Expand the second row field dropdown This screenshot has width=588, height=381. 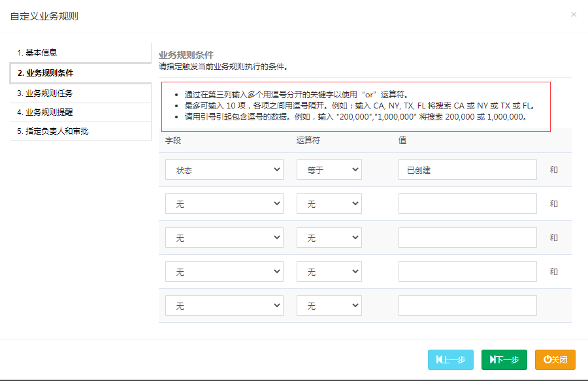coord(224,204)
